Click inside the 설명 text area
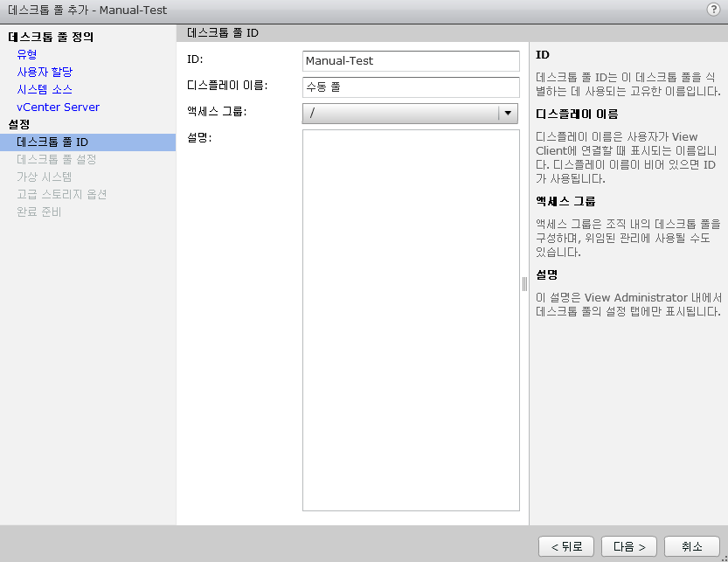The image size is (728, 562). [411, 320]
